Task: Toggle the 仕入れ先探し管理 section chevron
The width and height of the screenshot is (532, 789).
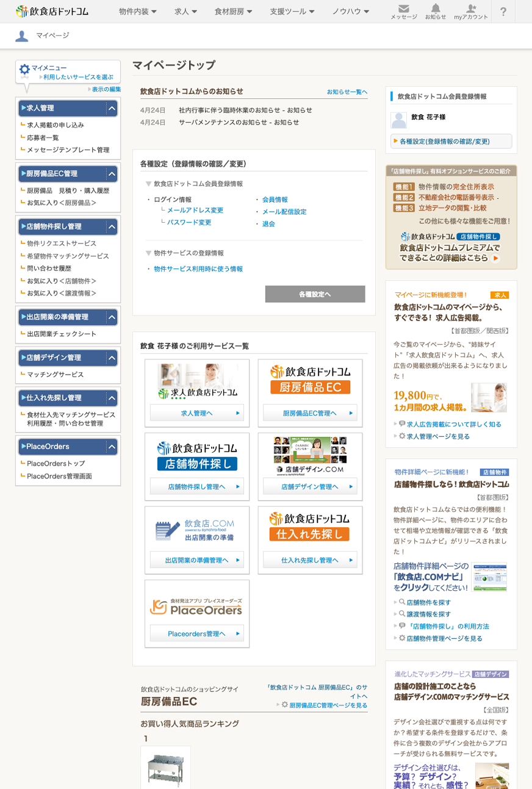Action: tap(111, 398)
